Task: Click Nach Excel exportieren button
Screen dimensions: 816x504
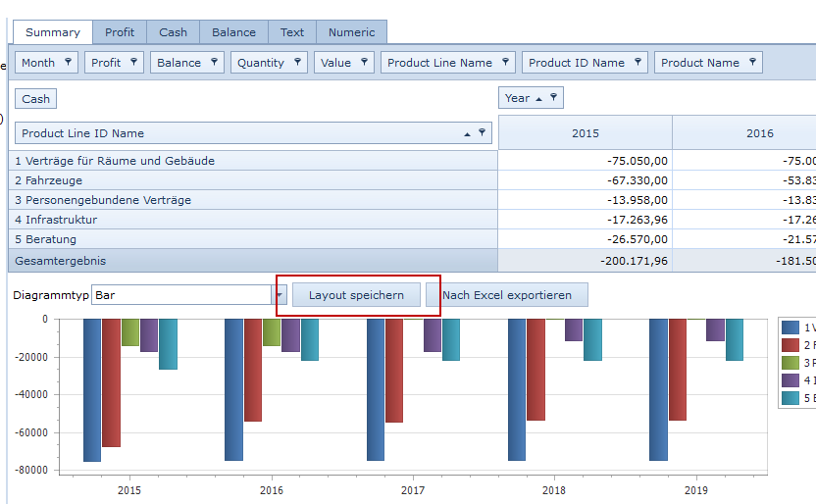Action: tap(506, 295)
